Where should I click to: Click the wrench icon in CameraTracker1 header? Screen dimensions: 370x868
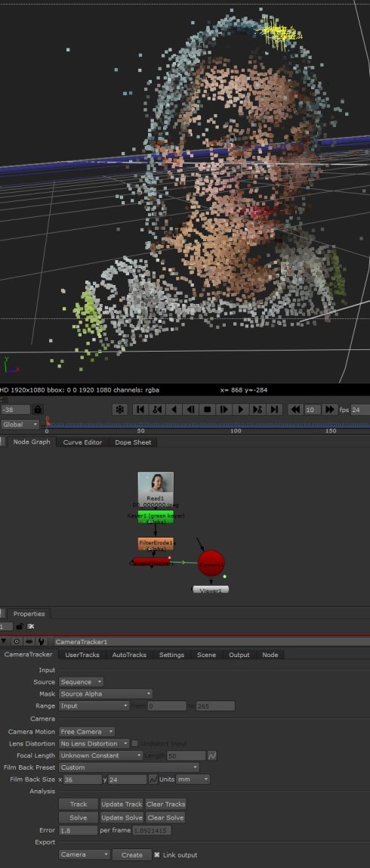(41, 642)
